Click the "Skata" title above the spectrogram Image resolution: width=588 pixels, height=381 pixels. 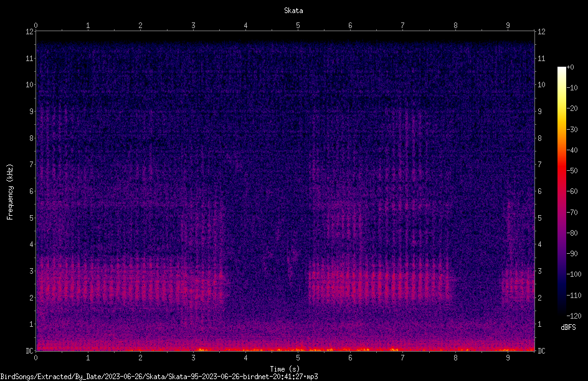pyautogui.click(x=293, y=11)
